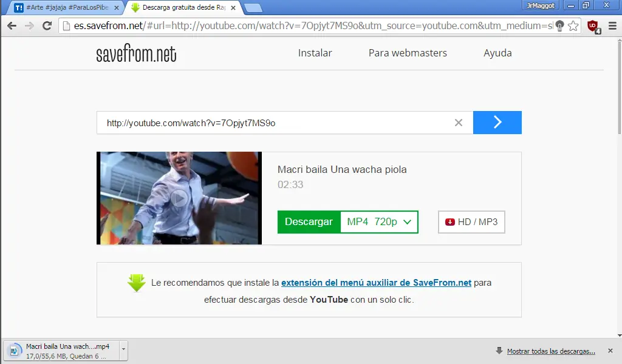Click the HD / MP3 button
The image size is (622, 364).
pos(471,222)
